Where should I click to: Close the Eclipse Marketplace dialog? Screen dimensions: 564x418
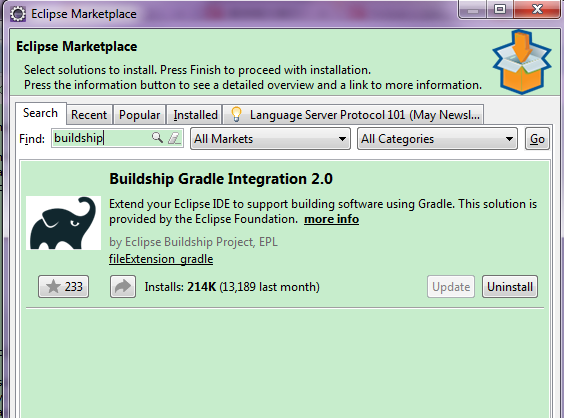537,9
